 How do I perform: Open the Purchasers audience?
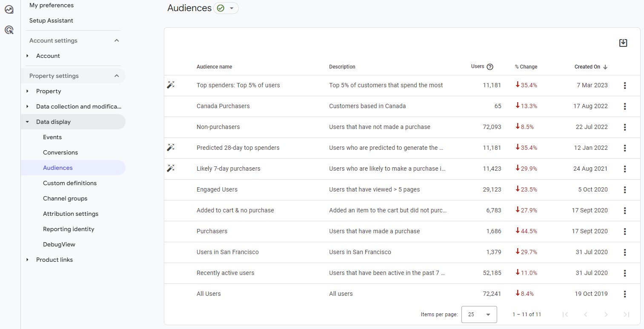(212, 231)
